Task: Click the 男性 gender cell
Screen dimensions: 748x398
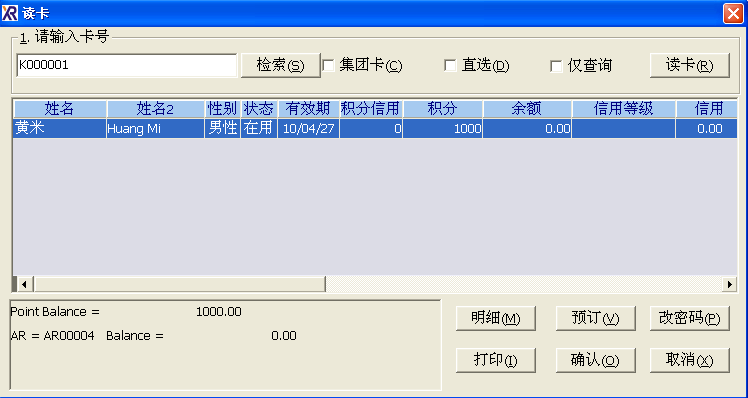Action: tap(222, 128)
